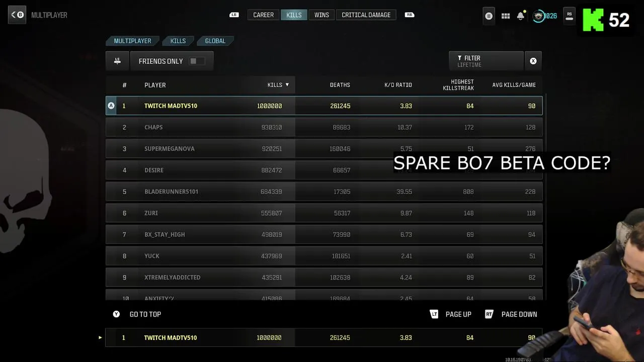This screenshot has width=644, height=362.
Task: Select player DESIRE row
Action: pos(324,170)
